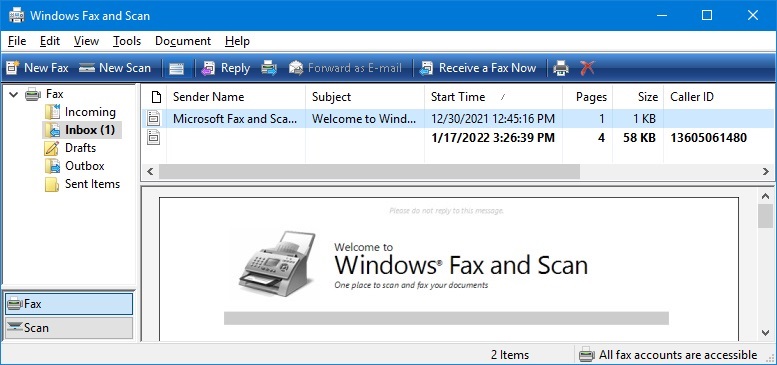Select the Drafts folder
Image resolution: width=777 pixels, height=365 pixels.
pyautogui.click(x=80, y=148)
